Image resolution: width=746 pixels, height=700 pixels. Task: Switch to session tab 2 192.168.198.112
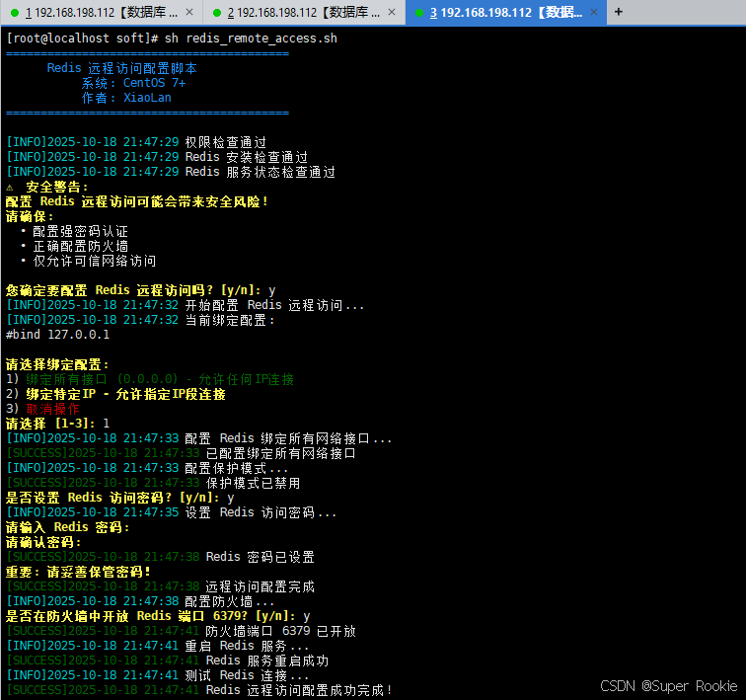[x=304, y=13]
